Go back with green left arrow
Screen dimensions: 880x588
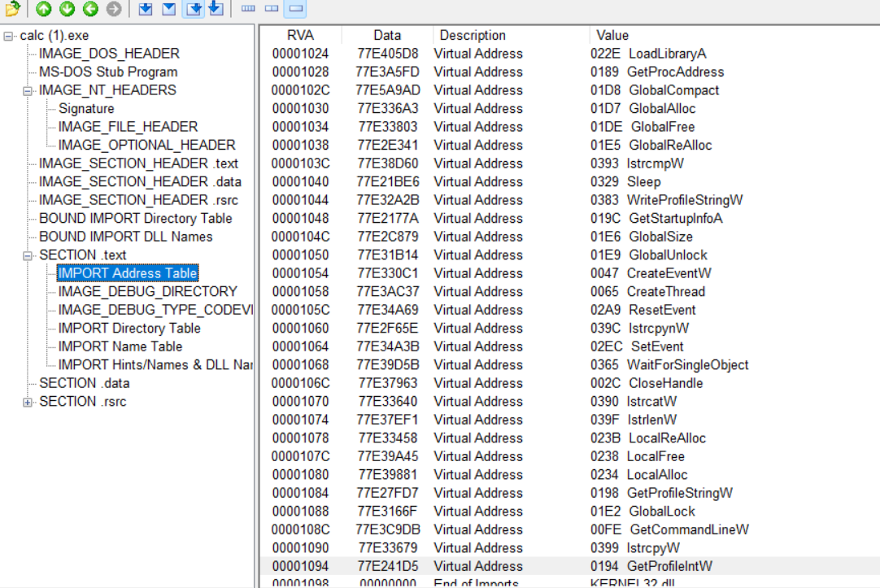tap(90, 8)
